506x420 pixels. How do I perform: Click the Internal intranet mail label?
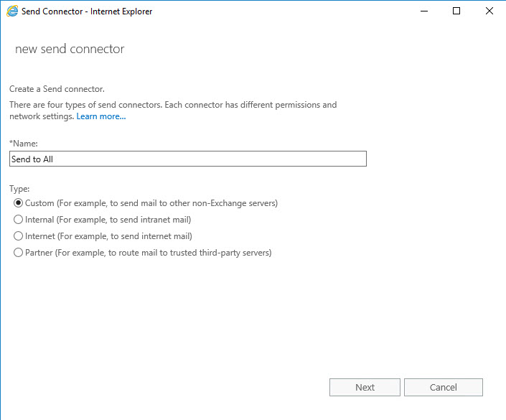(x=108, y=220)
